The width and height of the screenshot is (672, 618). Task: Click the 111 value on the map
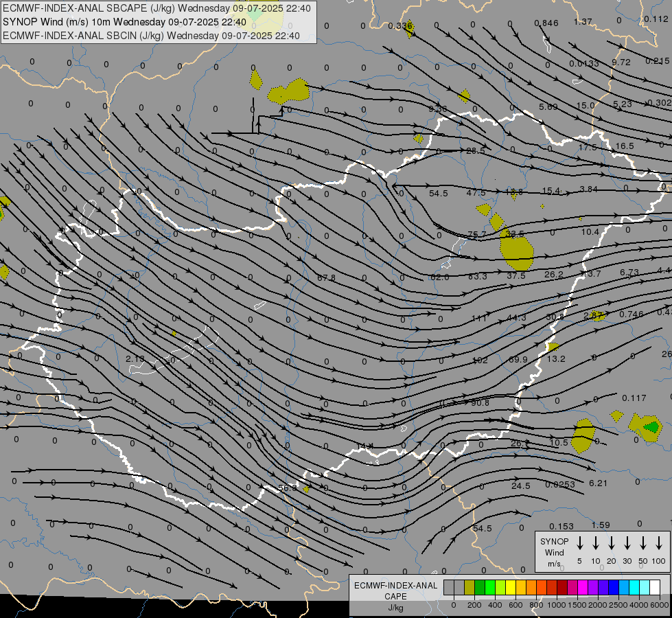[x=479, y=318]
